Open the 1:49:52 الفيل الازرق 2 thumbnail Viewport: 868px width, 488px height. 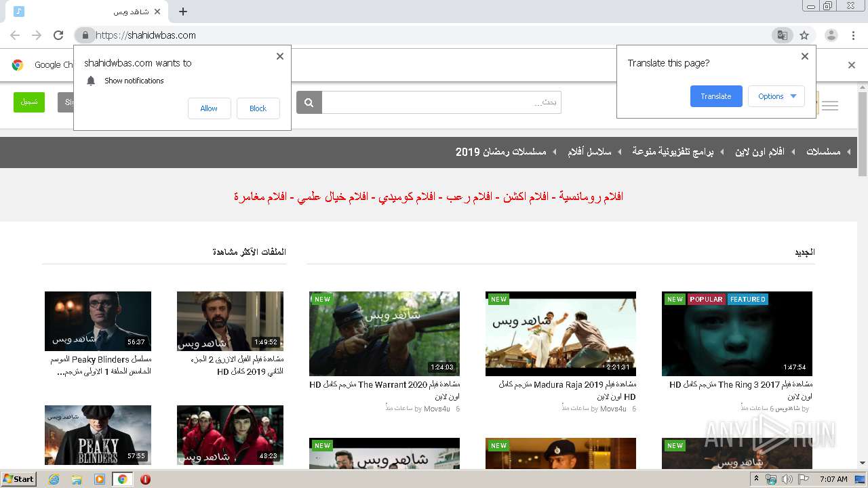click(x=230, y=321)
